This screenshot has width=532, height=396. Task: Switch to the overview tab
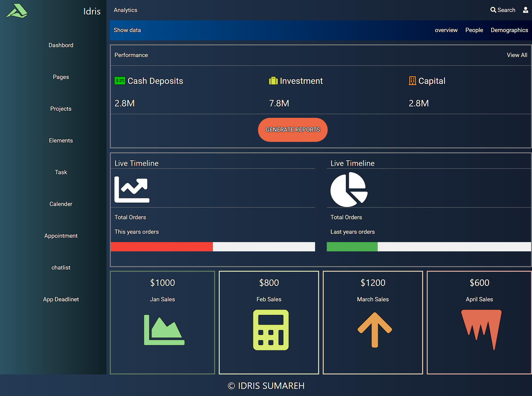[446, 30]
